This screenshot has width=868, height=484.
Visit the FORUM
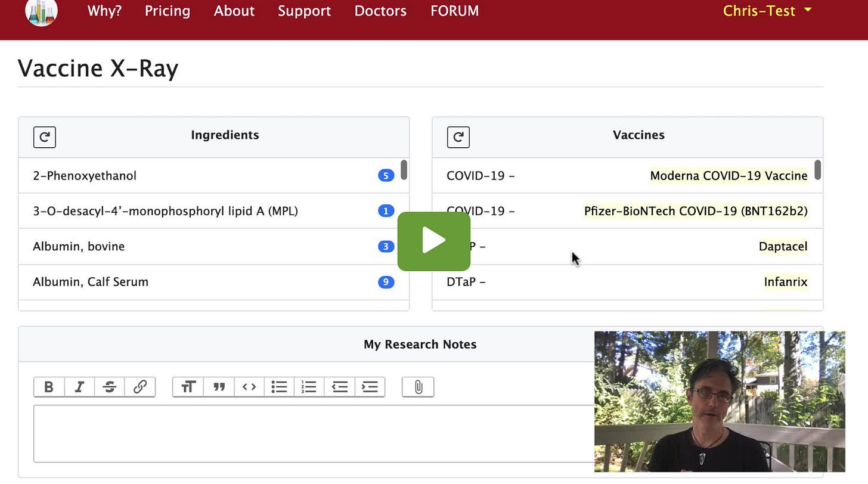coord(454,11)
